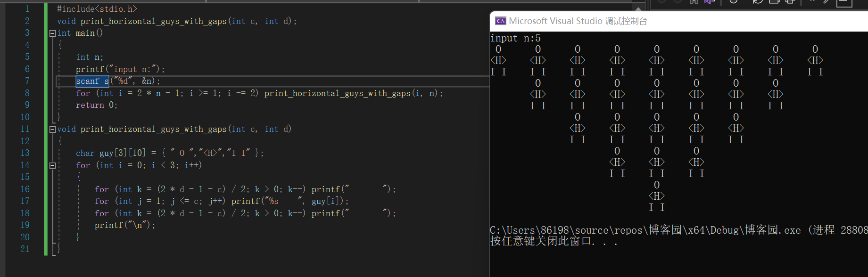The height and width of the screenshot is (277, 868).
Task: Click the debug console title bar text
Action: pyautogui.click(x=578, y=21)
